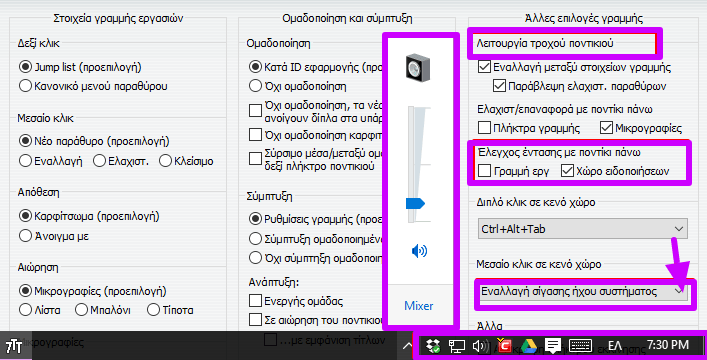Open the Action Center notification icon
707x360 pixels.
552,346
